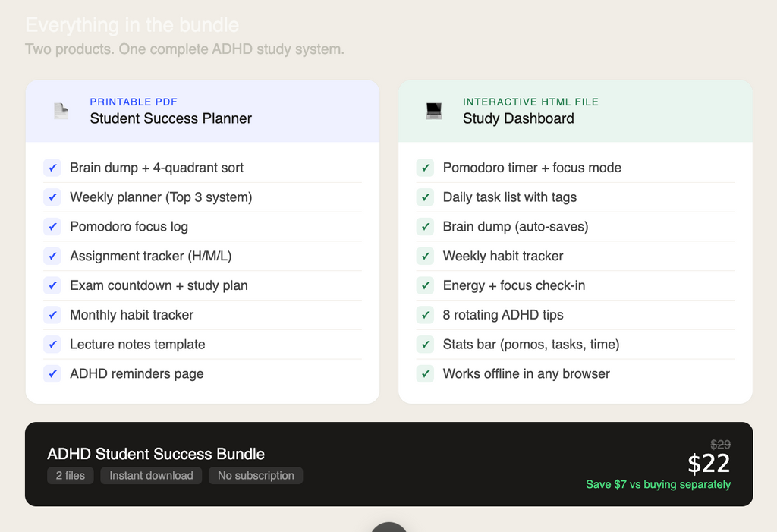Click the laptop icon beside Study Dashboard
The height and width of the screenshot is (532, 777).
click(434, 111)
